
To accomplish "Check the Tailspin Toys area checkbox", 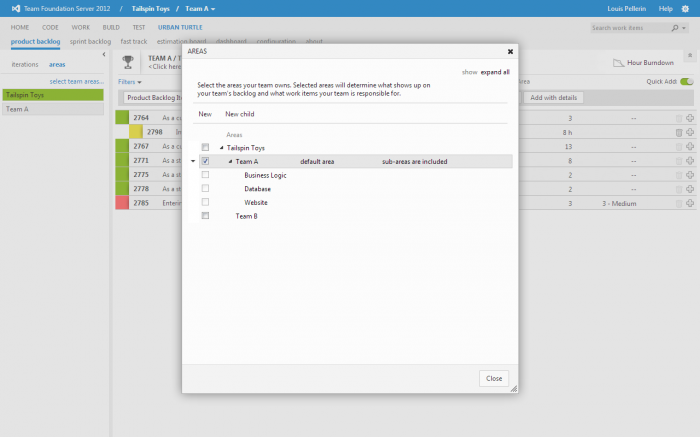I will coord(205,147).
